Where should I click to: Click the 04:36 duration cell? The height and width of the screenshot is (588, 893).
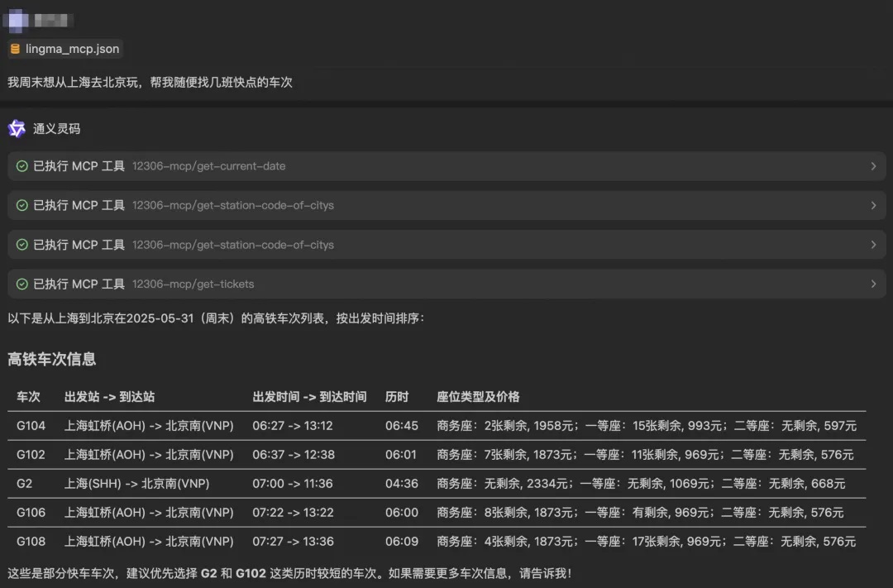(402, 484)
